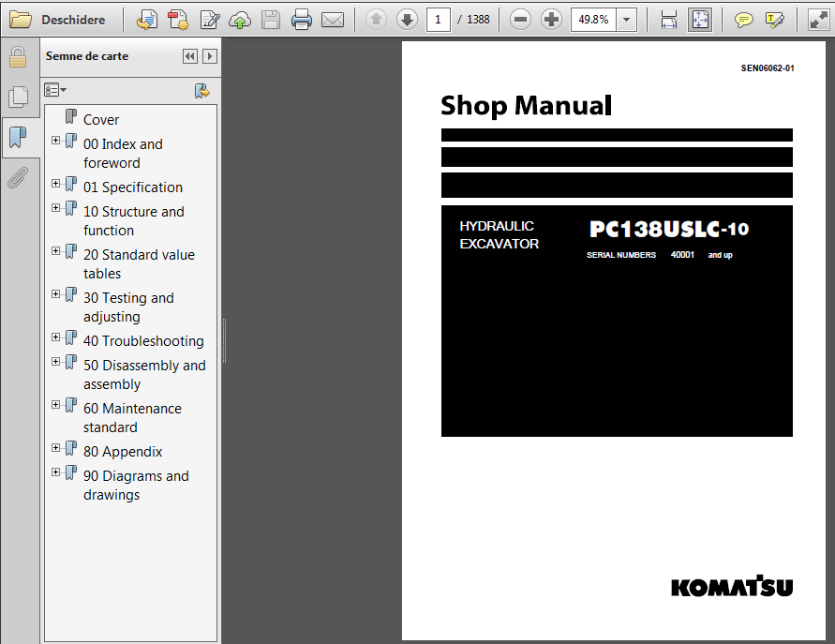This screenshot has width=835, height=644.
Task: Expand the 20 Standard value tables bookmark
Action: [55, 251]
